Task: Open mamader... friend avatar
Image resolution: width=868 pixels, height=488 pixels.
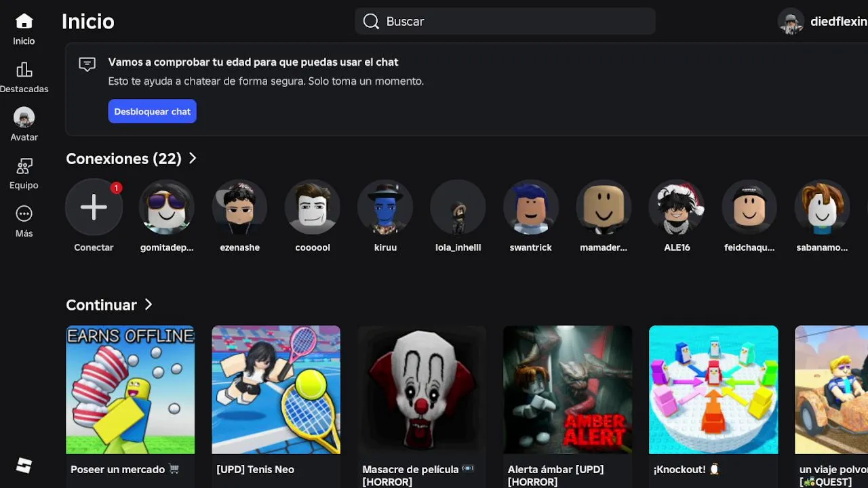Action: click(x=604, y=207)
